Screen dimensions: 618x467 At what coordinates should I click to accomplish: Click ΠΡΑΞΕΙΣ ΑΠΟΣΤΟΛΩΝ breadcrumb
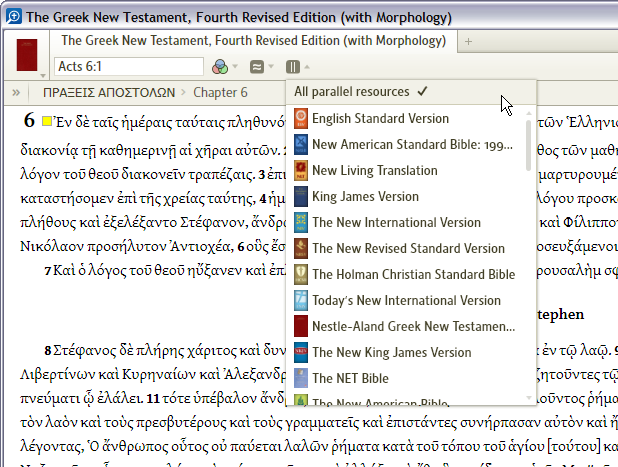tap(109, 93)
